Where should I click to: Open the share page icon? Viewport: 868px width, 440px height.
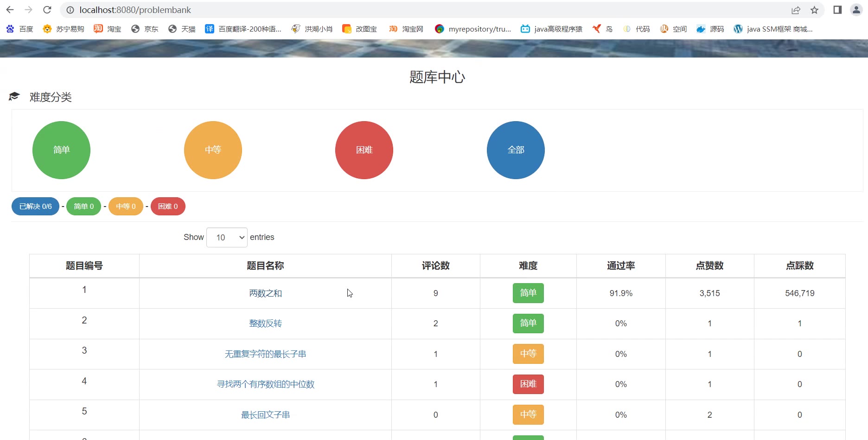pyautogui.click(x=796, y=10)
